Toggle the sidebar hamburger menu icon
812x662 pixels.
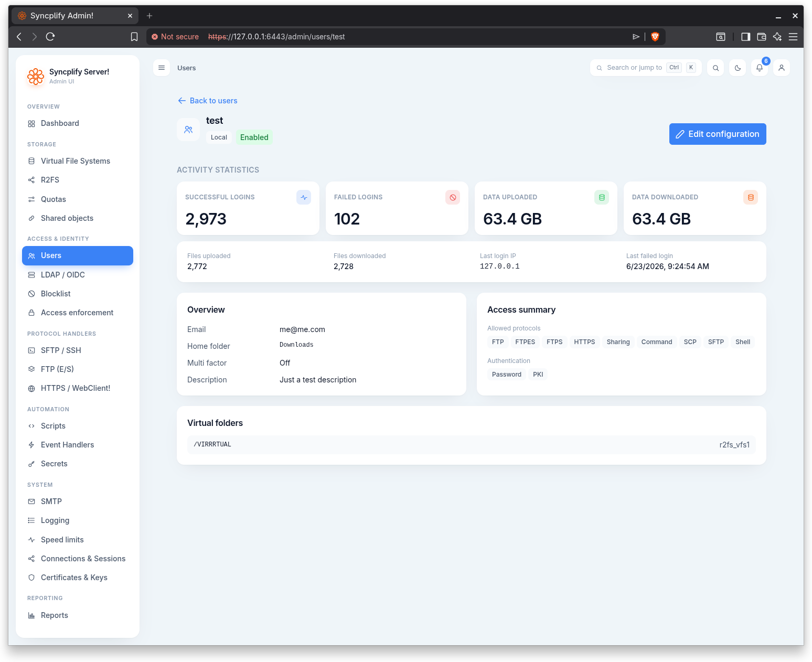pos(162,68)
